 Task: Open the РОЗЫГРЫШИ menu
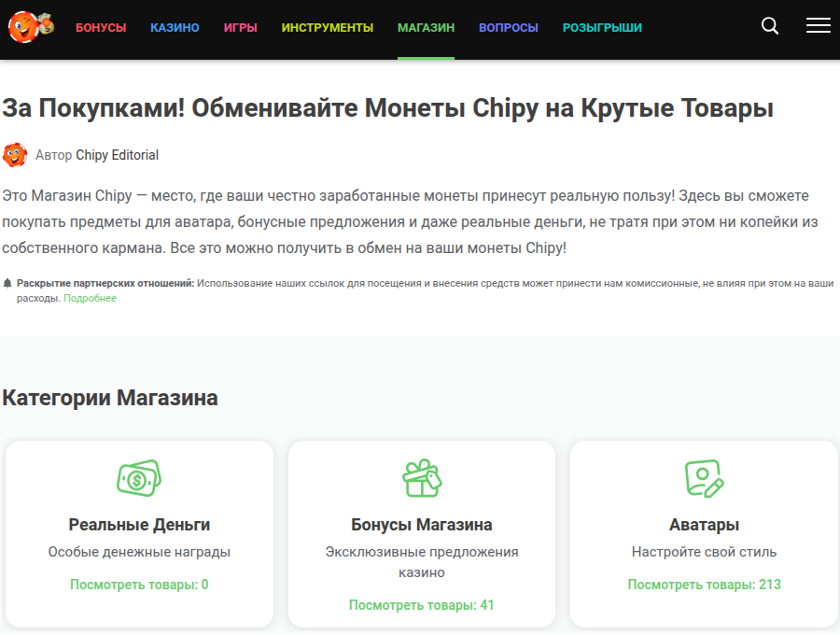coord(602,28)
